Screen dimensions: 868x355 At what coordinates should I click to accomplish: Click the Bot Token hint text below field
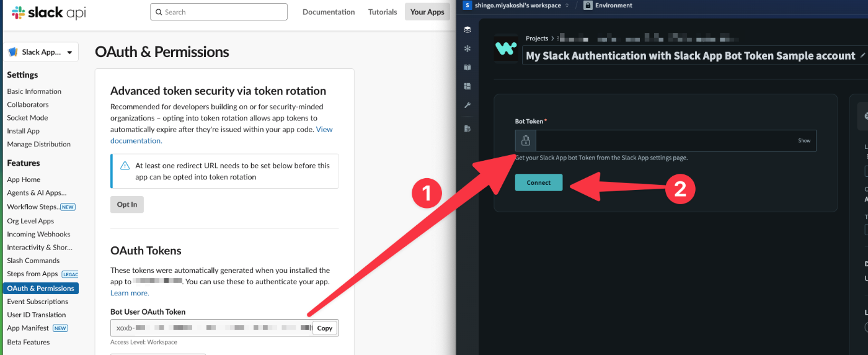[601, 158]
